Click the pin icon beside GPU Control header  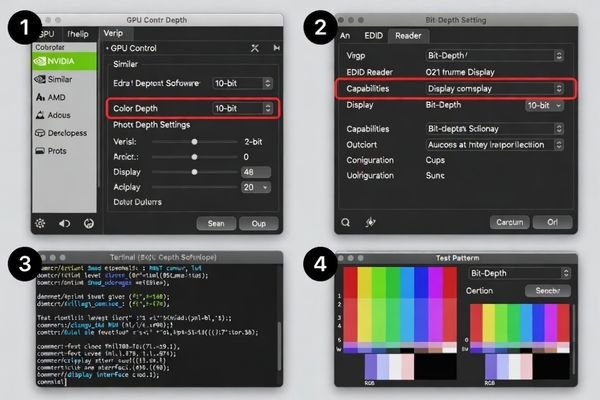pyautogui.click(x=276, y=48)
